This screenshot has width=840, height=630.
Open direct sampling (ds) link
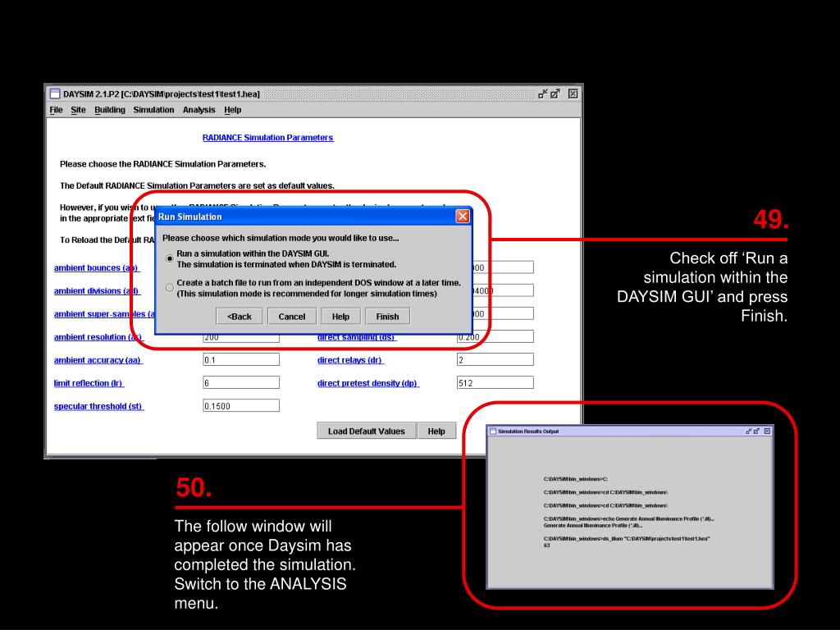coord(357,338)
